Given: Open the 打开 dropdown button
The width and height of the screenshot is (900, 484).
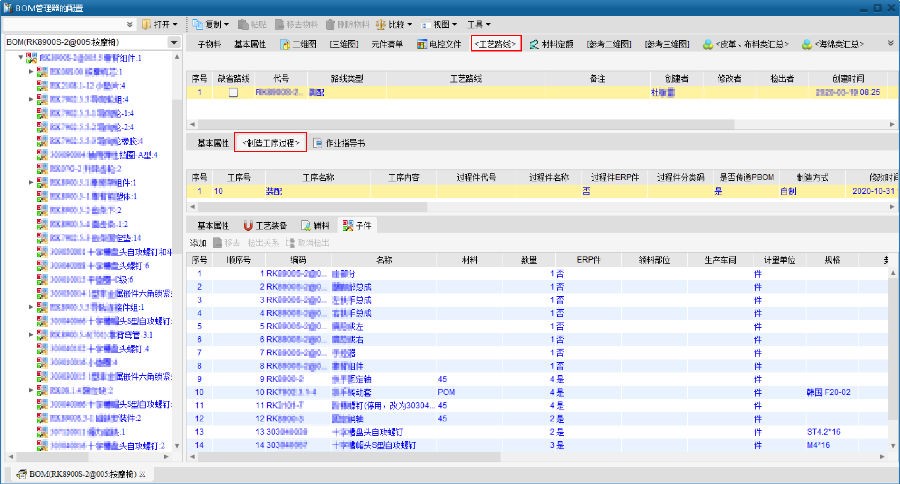Looking at the screenshot, I should (x=160, y=23).
